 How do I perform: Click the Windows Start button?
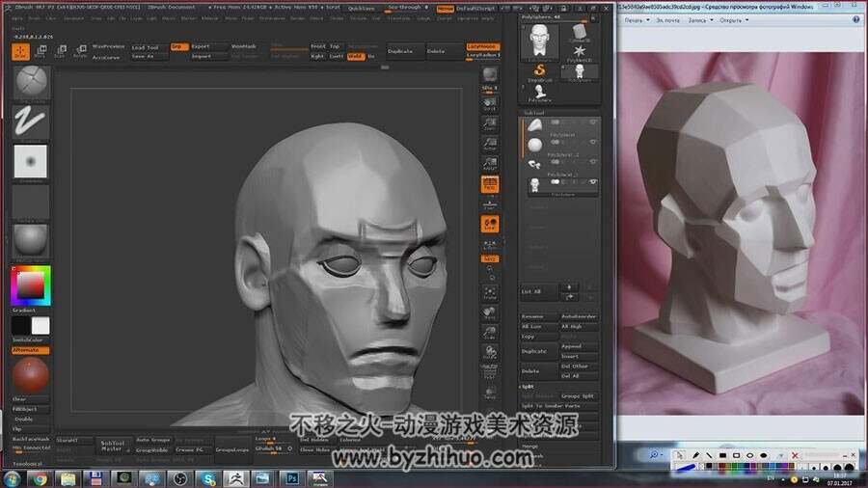pos(11,478)
